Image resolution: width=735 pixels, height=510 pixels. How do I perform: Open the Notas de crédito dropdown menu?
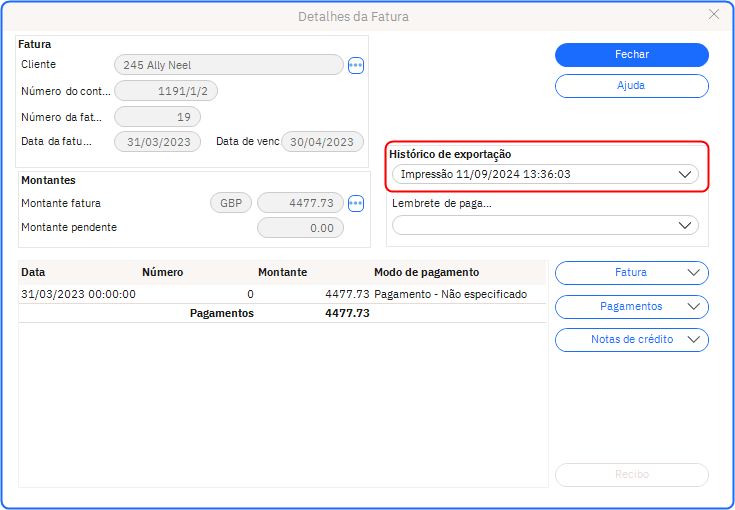tap(631, 340)
